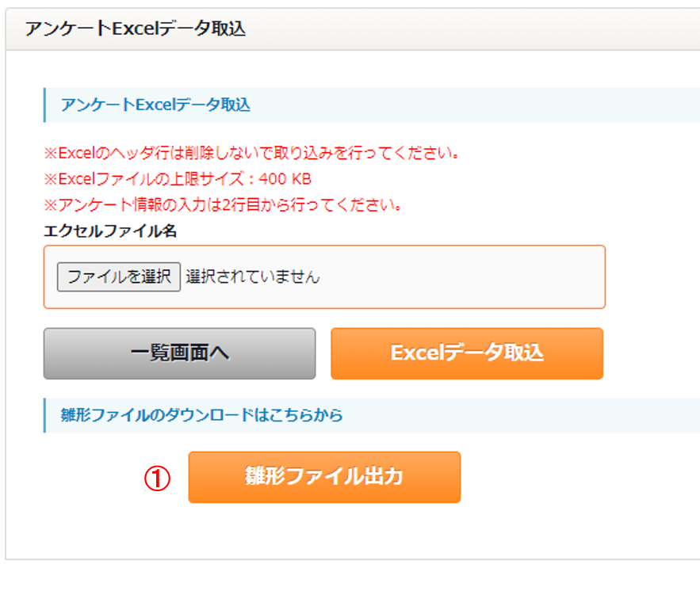Click the top panel title アンケートExcelデータ取込

tap(136, 29)
